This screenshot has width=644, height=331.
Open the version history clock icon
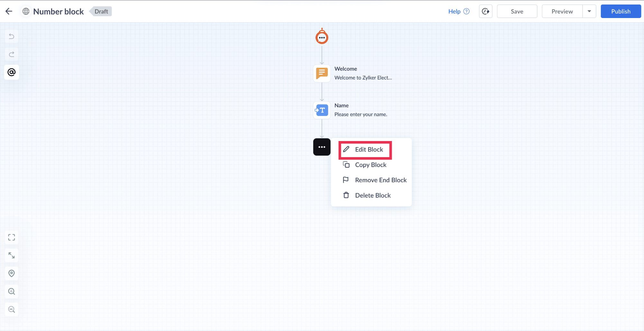[x=485, y=11]
